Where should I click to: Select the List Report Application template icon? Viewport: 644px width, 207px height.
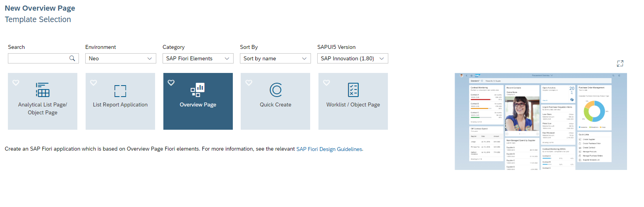click(120, 91)
